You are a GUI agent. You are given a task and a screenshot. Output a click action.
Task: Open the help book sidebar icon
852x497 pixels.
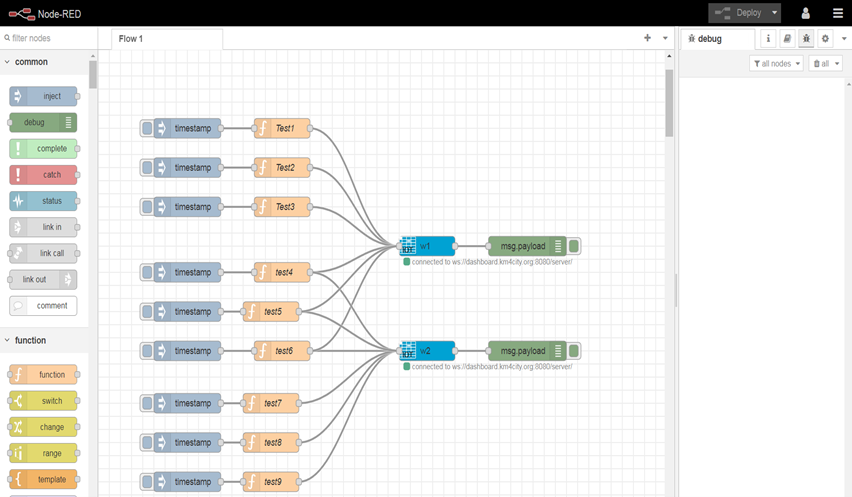tap(787, 39)
